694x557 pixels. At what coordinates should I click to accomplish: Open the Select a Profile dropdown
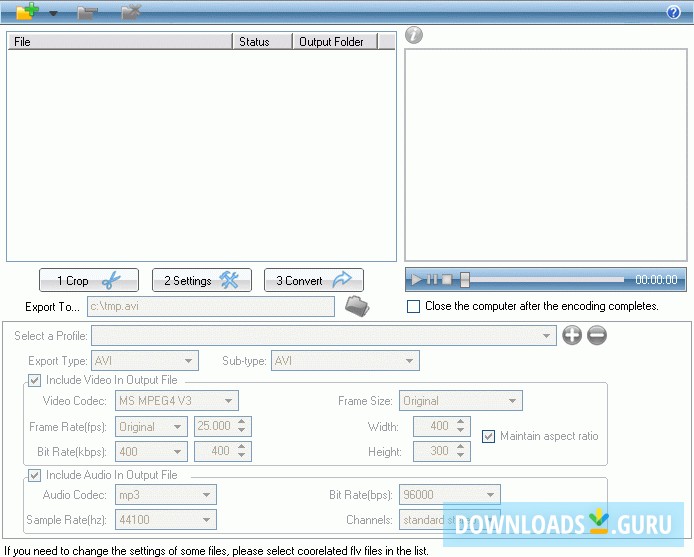324,336
